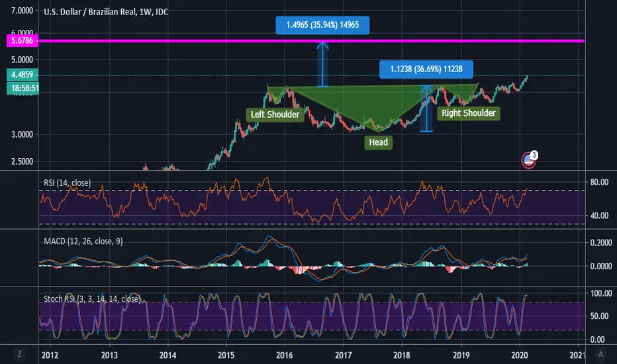Click the countdown 18:58:51 label
The height and width of the screenshot is (364, 617).
[x=23, y=88]
